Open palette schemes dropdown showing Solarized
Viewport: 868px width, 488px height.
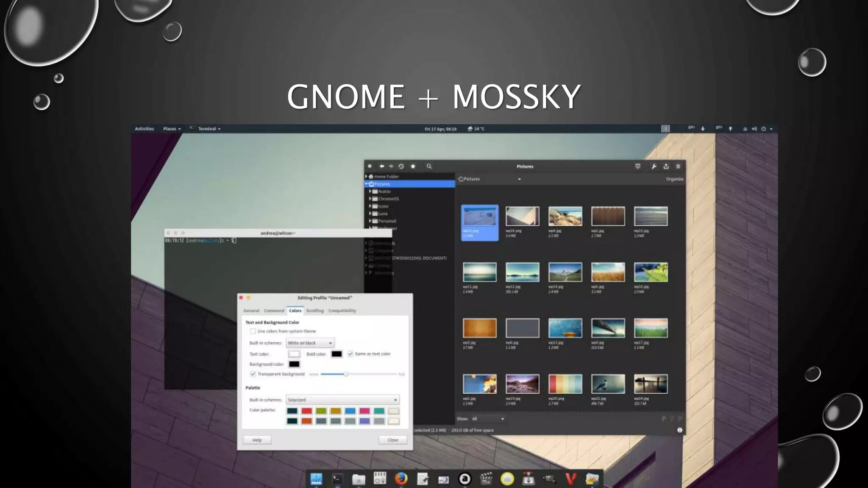coord(342,399)
